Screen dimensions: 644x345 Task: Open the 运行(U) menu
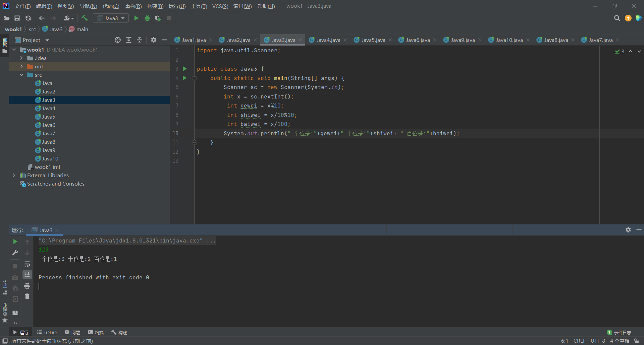pos(177,6)
